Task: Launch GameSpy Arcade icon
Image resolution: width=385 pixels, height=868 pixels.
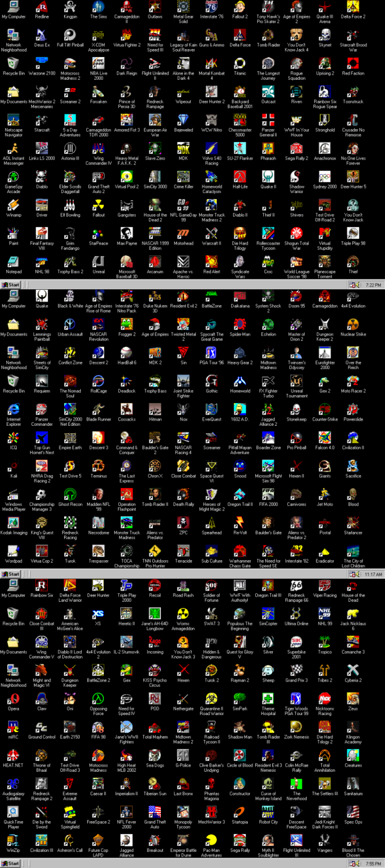Action: pos(14,177)
